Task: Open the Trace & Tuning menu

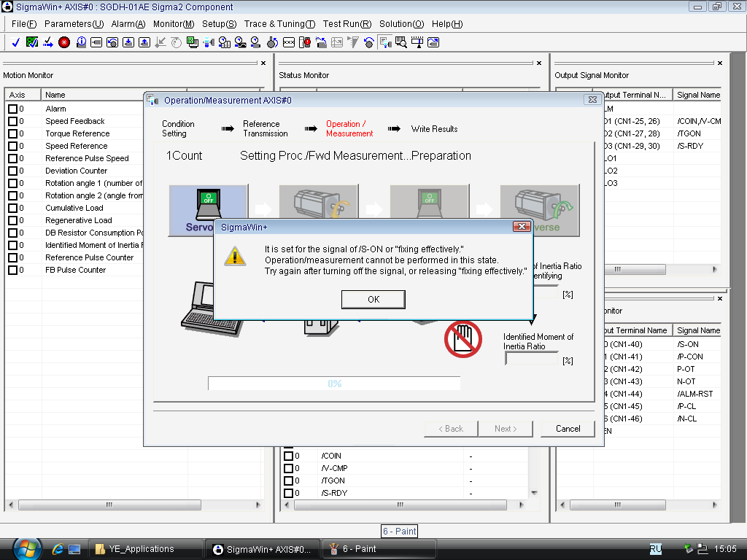Action: tap(279, 24)
